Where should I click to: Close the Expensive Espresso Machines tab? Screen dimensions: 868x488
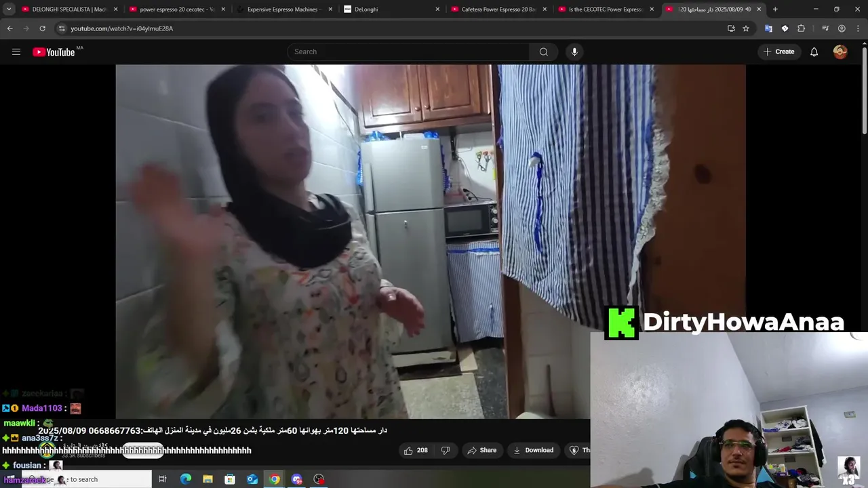(x=330, y=9)
